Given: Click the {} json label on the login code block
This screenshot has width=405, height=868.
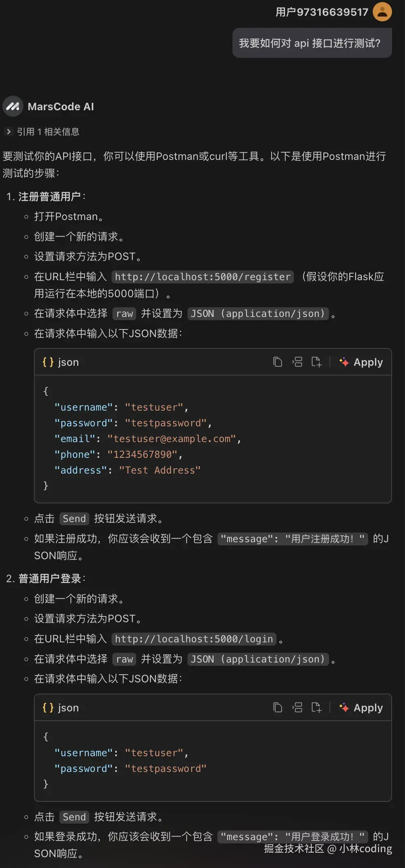Looking at the screenshot, I should (60, 707).
